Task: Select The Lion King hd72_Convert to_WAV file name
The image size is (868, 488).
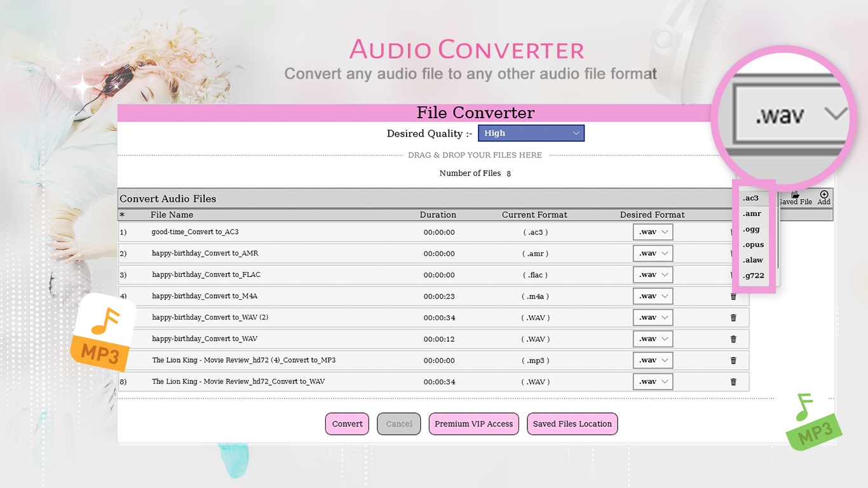Action: (x=238, y=382)
